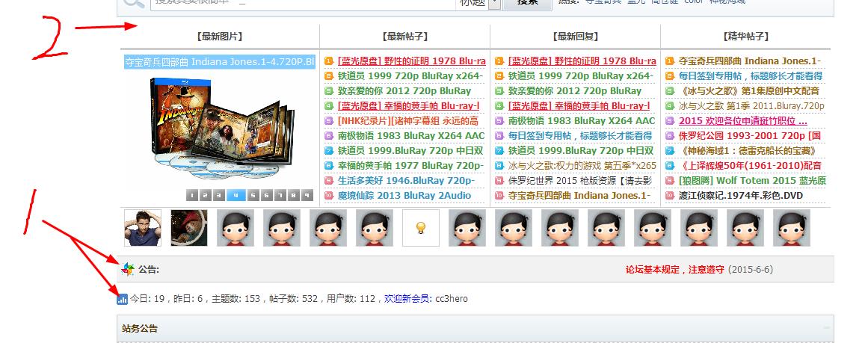The width and height of the screenshot is (868, 343).
Task: Select the 最新图片 column header
Action: pos(220,37)
